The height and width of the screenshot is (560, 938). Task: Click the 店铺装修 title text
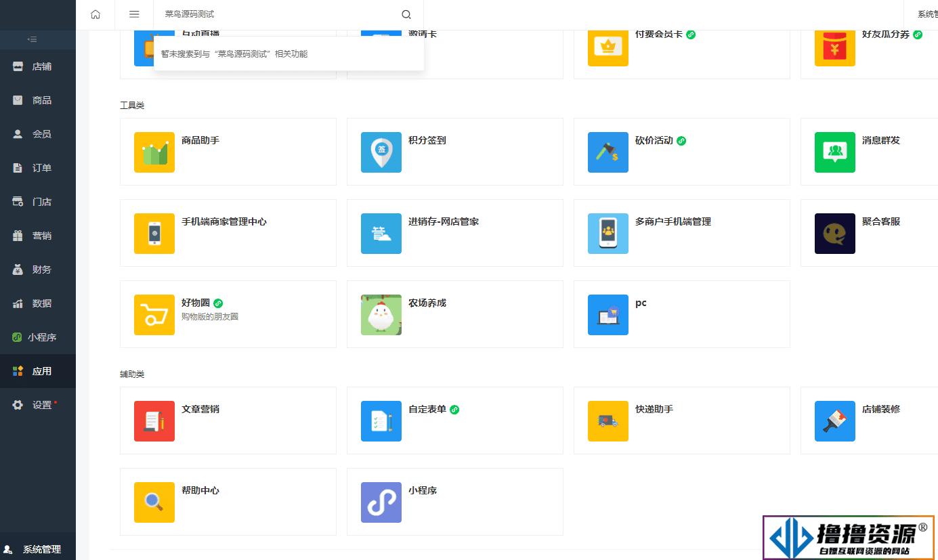881,409
